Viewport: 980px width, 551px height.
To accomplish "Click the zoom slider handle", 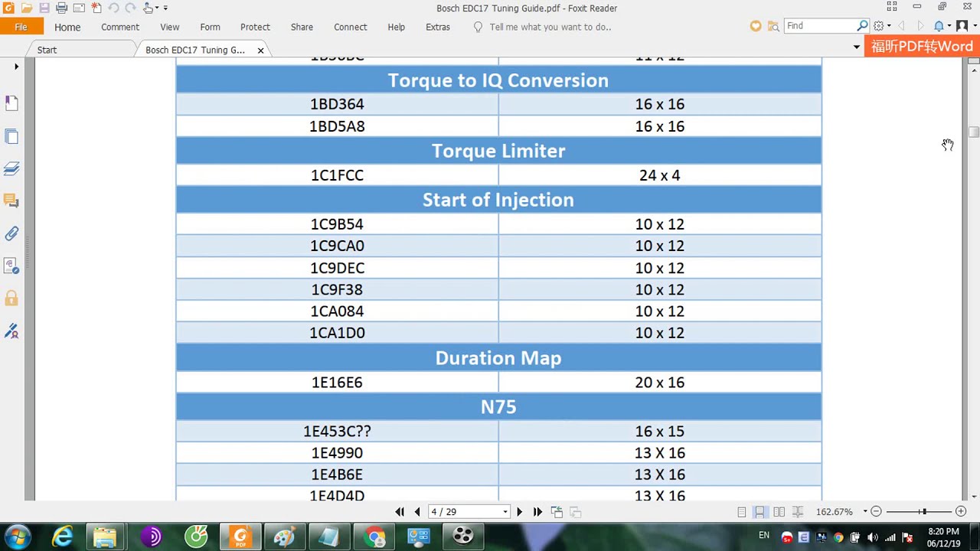I will [x=924, y=511].
